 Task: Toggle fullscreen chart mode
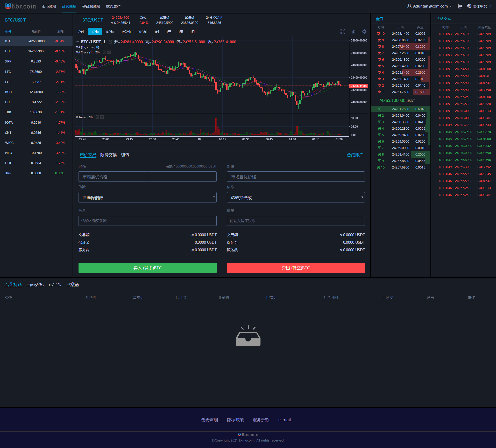pos(343,31)
